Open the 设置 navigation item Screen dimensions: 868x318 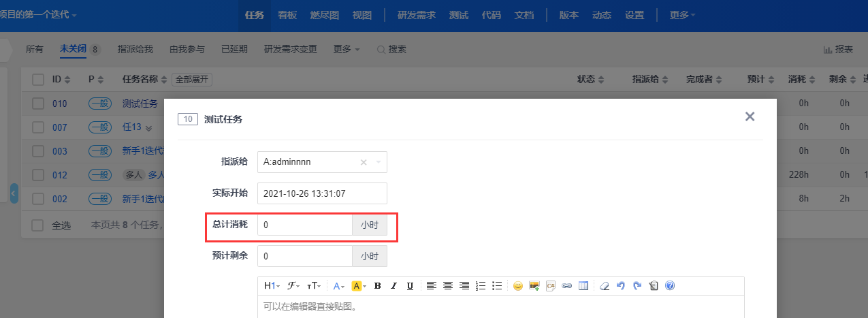(x=634, y=15)
